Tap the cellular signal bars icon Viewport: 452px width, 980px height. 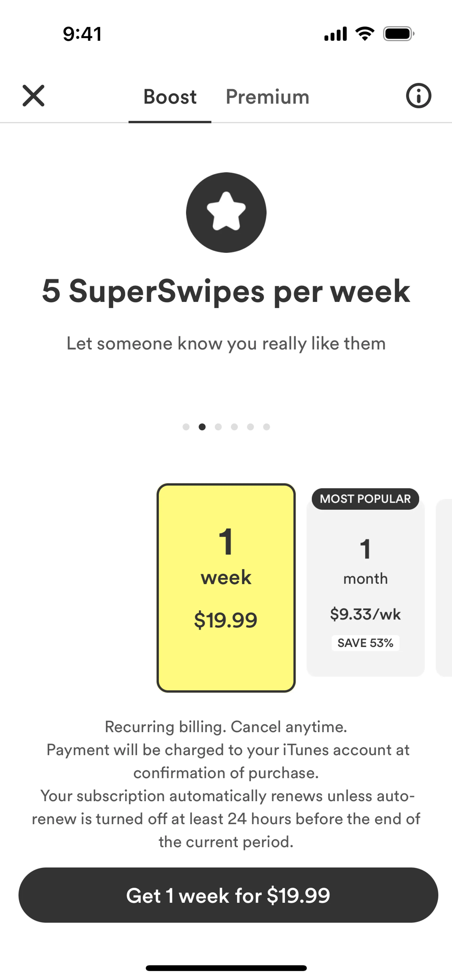[x=335, y=34]
